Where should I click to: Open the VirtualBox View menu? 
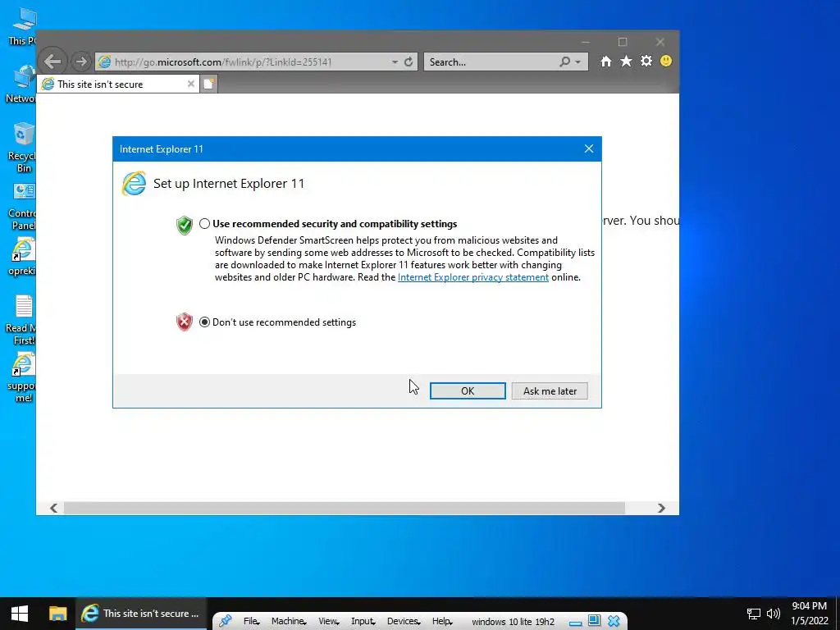[328, 622]
